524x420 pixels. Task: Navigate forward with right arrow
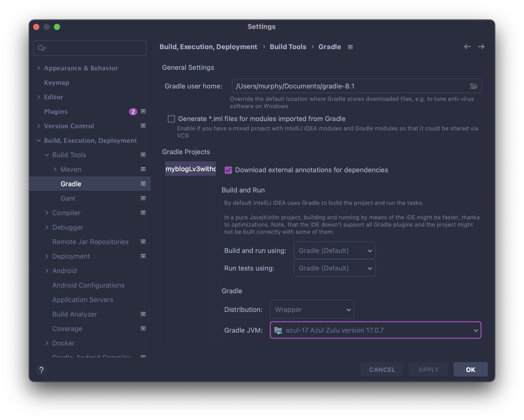click(481, 47)
